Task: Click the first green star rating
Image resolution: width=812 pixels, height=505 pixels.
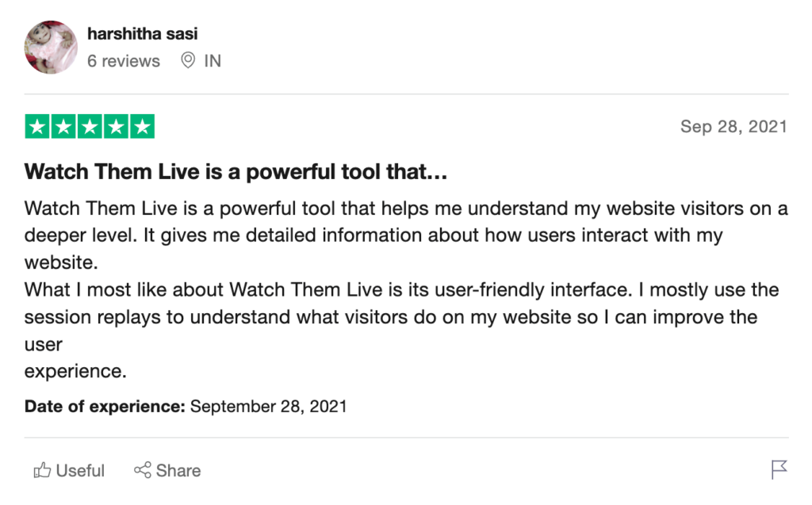Action: [37, 126]
